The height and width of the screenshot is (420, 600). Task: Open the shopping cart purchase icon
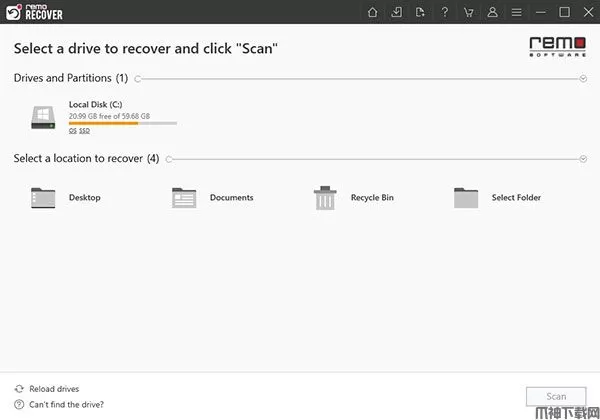click(x=468, y=12)
